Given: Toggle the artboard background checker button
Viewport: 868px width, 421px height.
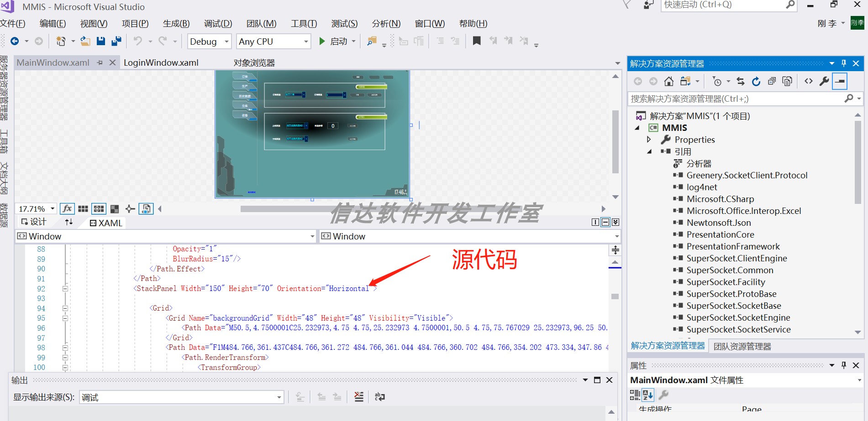Looking at the screenshot, I should tap(115, 209).
